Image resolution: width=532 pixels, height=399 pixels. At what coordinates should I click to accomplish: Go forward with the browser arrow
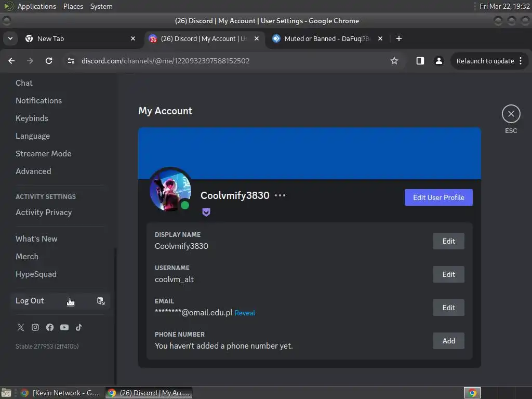pos(30,61)
